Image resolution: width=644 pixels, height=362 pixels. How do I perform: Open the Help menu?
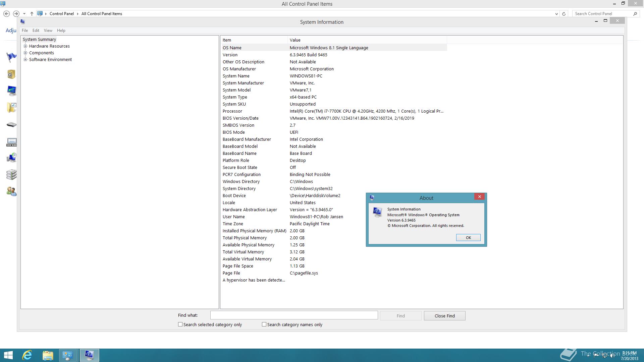coord(61,31)
